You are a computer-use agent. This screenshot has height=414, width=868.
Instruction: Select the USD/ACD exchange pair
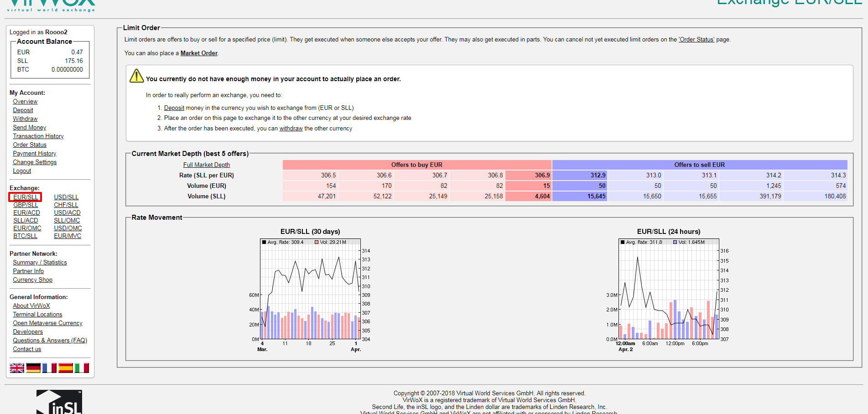(67, 212)
